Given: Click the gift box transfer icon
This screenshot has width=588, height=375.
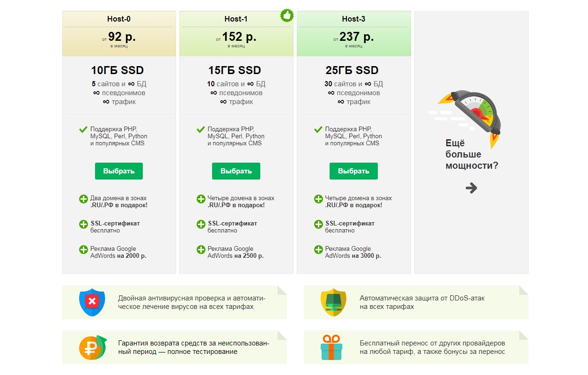Looking at the screenshot, I should [331, 347].
